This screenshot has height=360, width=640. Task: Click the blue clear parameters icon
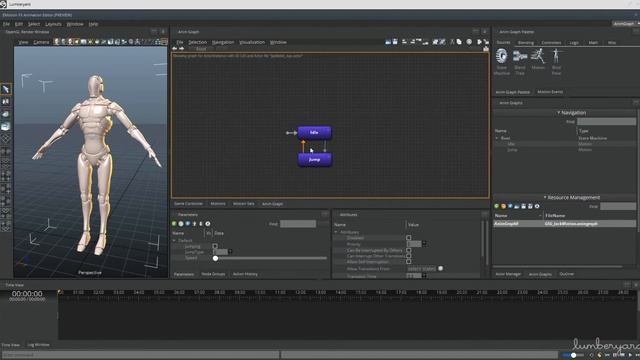(188, 224)
